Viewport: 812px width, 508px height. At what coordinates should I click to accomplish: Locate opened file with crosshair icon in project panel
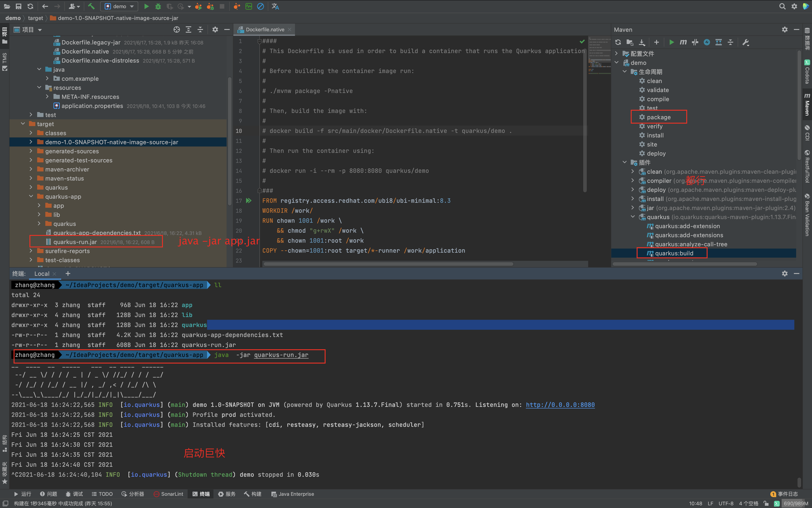[176, 29]
